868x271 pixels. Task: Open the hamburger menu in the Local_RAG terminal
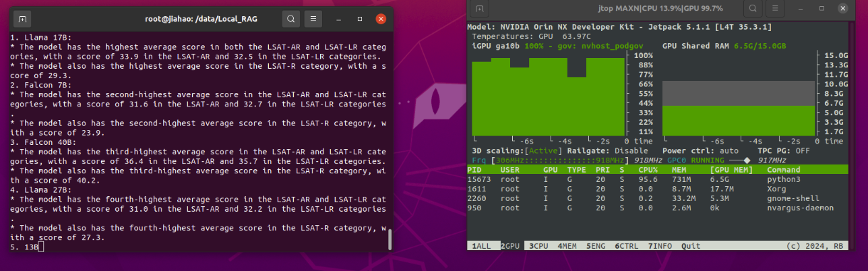pos(313,19)
